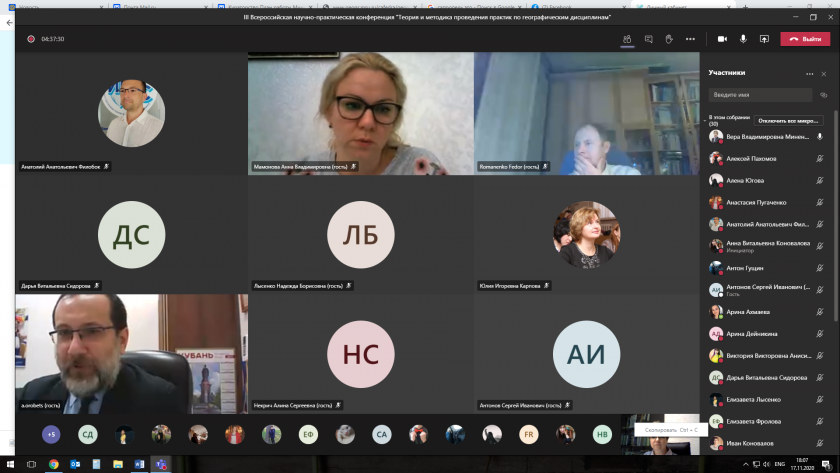This screenshot has height=473, width=840.
Task: Click the 'Введите имя' search field
Action: pyautogui.click(x=760, y=95)
